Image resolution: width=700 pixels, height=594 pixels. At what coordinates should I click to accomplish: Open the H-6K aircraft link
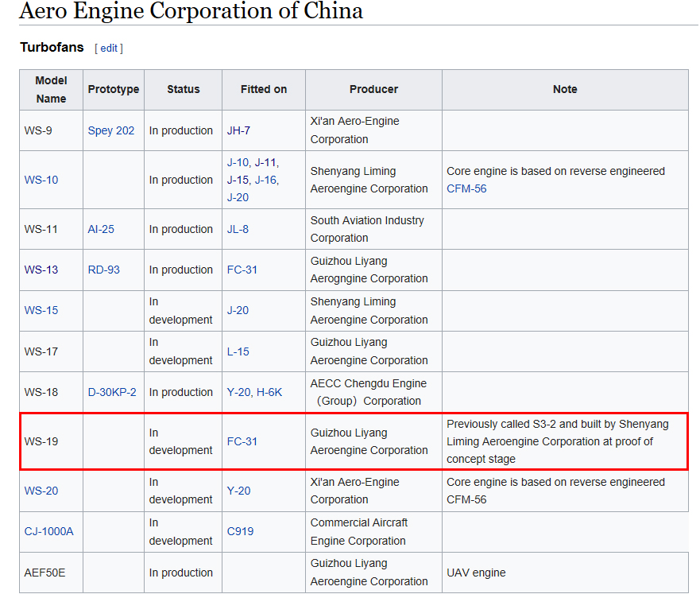269,392
